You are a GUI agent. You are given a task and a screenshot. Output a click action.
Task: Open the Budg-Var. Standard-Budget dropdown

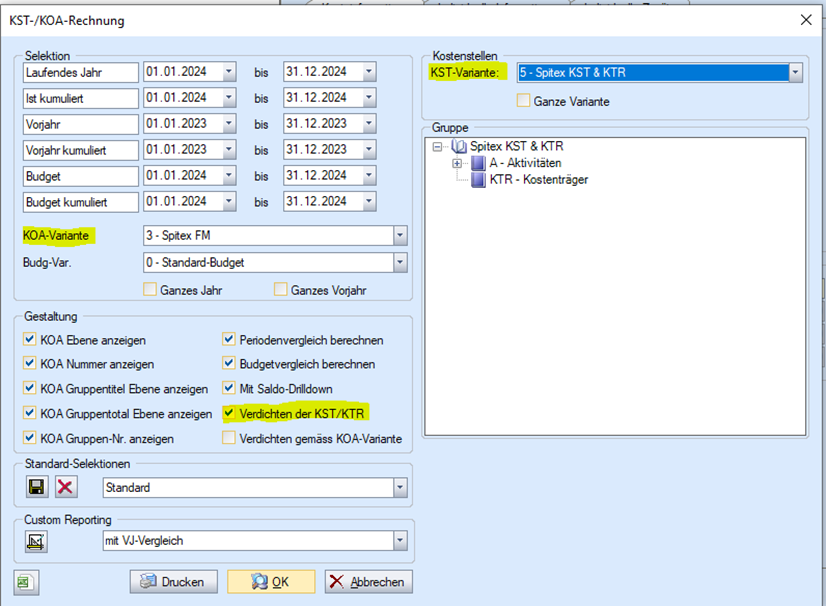tap(400, 263)
